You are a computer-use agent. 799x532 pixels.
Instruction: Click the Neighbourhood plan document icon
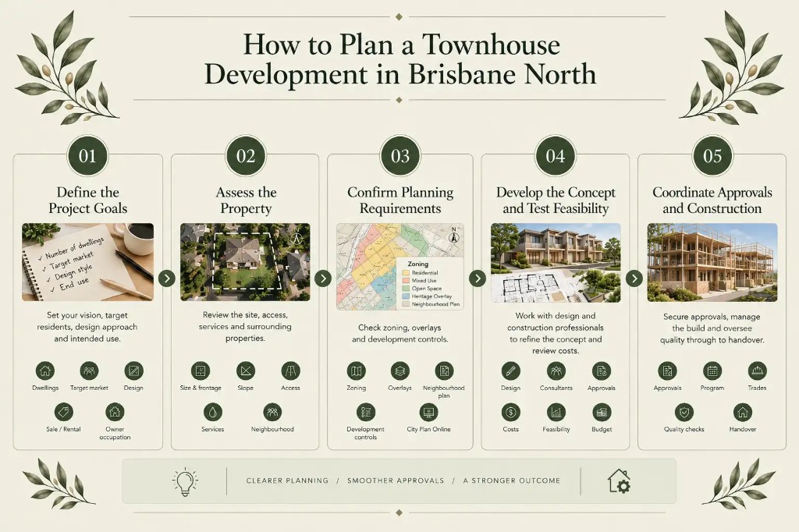(444, 371)
